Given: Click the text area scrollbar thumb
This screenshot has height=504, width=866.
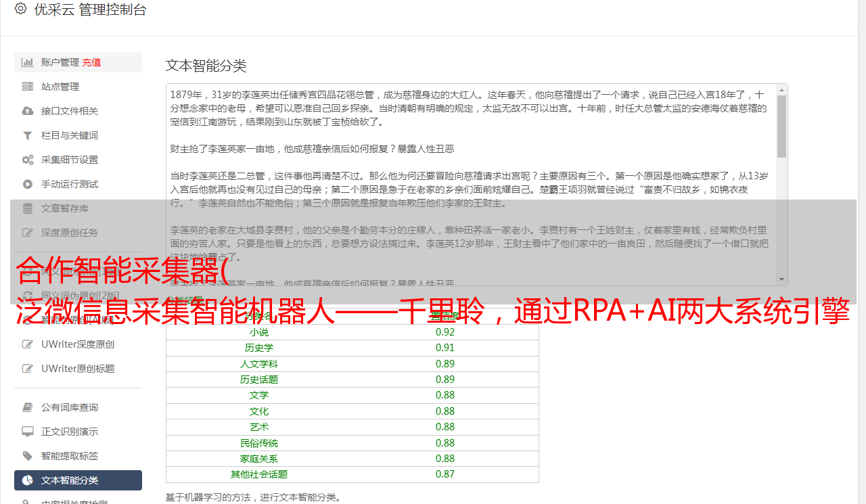Looking at the screenshot, I should click(782, 126).
